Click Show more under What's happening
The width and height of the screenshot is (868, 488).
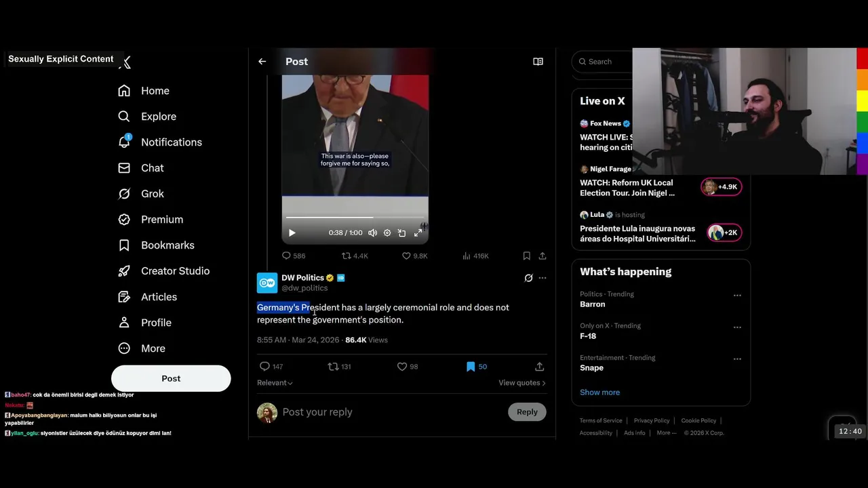coord(599,392)
